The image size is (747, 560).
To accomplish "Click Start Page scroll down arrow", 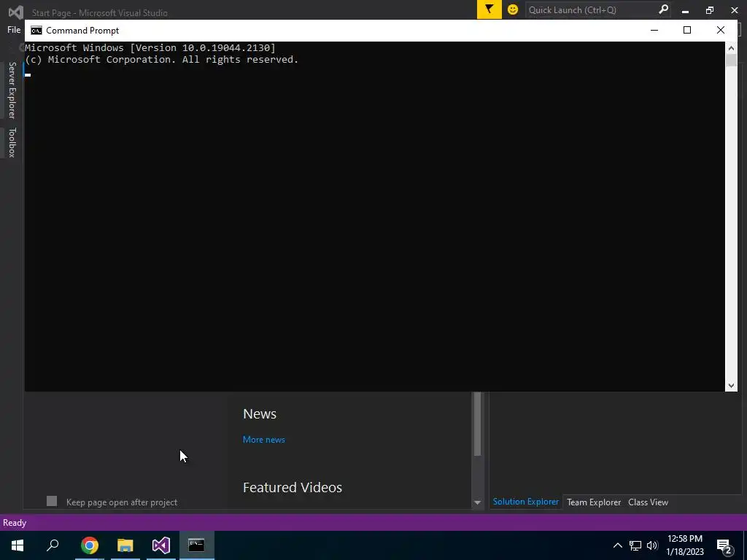I will tap(477, 502).
